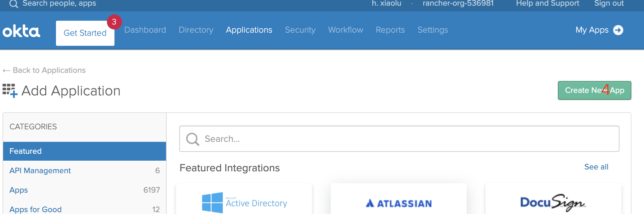Select the API Management category
Screen dimensions: 644x214
click(x=40, y=171)
